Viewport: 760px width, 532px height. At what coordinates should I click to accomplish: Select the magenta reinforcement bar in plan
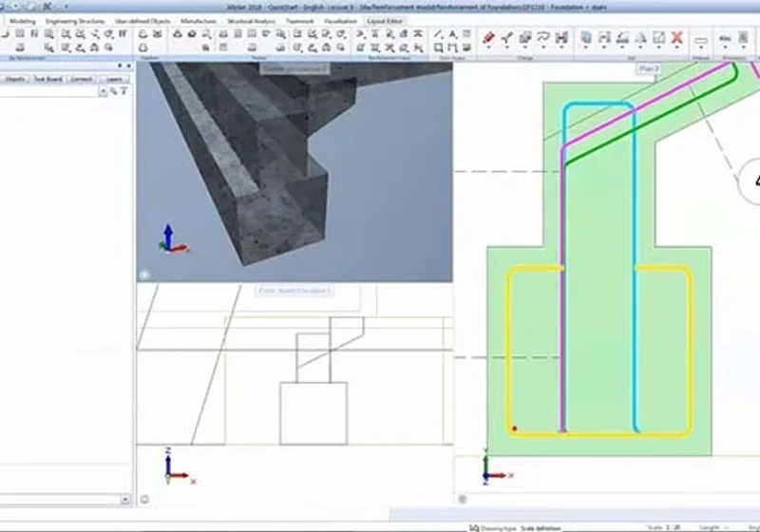pyautogui.click(x=562, y=291)
